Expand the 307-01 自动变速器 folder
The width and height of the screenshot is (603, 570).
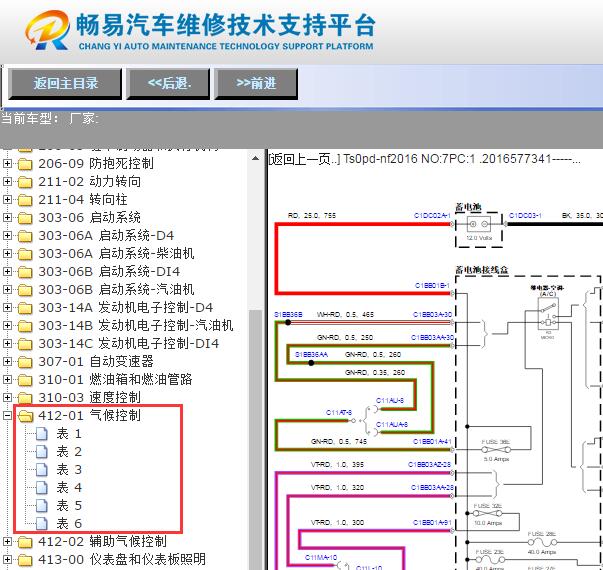pyautogui.click(x=7, y=362)
